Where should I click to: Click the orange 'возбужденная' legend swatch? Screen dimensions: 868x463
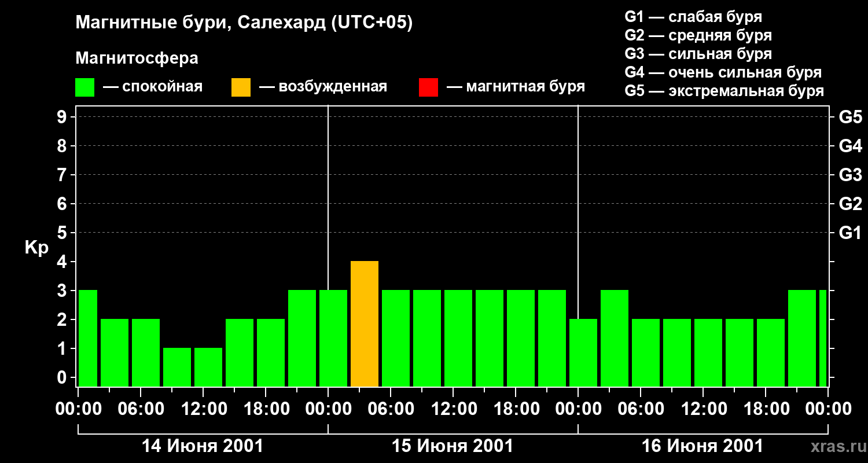click(241, 87)
